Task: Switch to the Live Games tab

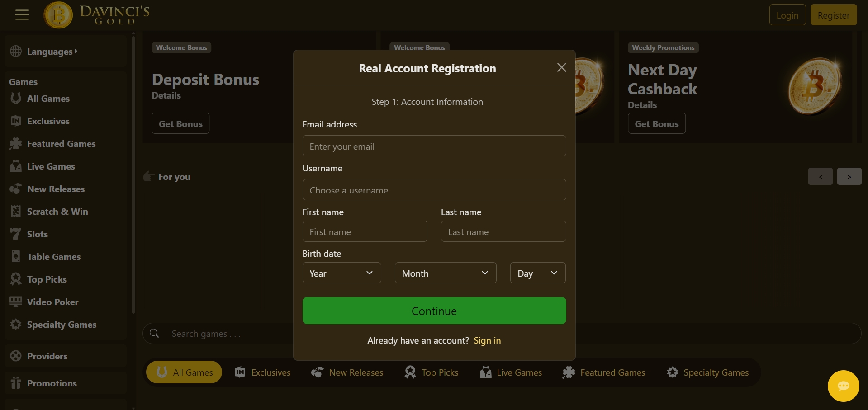Action: (x=511, y=372)
